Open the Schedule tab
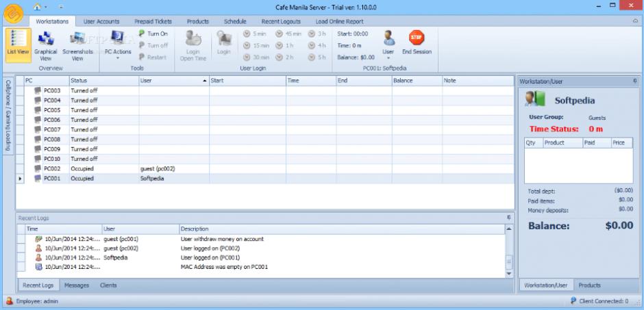This screenshot has height=310, width=644. pos(235,21)
